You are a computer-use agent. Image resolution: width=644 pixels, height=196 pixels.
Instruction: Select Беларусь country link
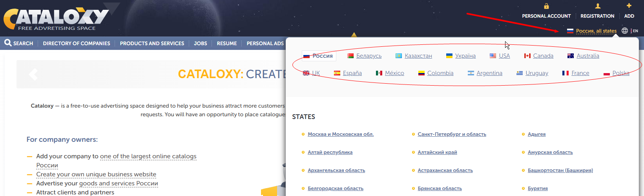(x=369, y=56)
